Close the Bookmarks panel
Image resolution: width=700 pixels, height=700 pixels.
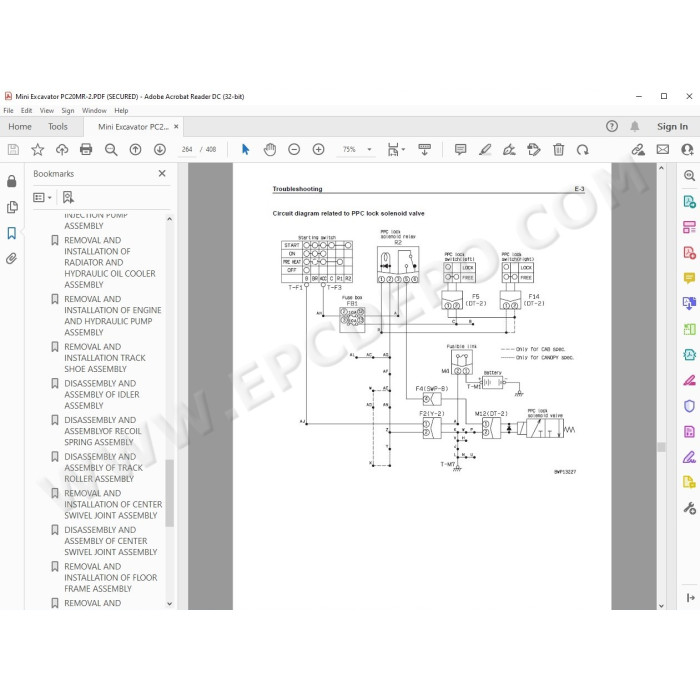(162, 173)
